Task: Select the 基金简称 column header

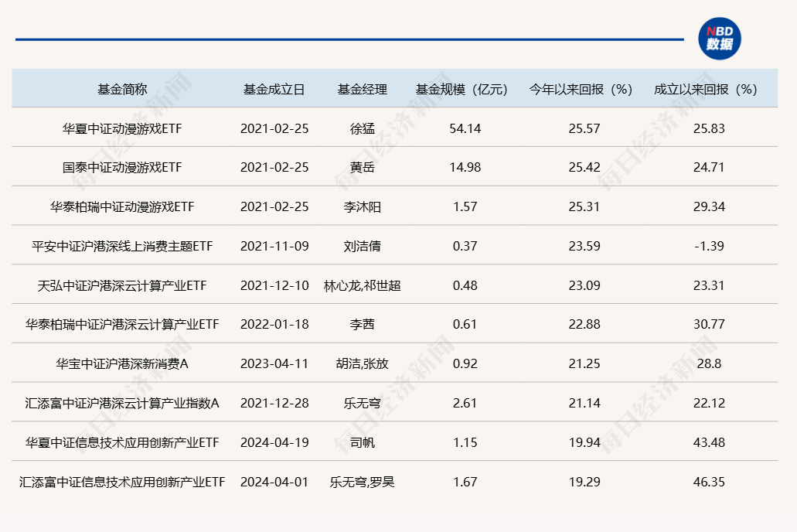Action: point(122,90)
